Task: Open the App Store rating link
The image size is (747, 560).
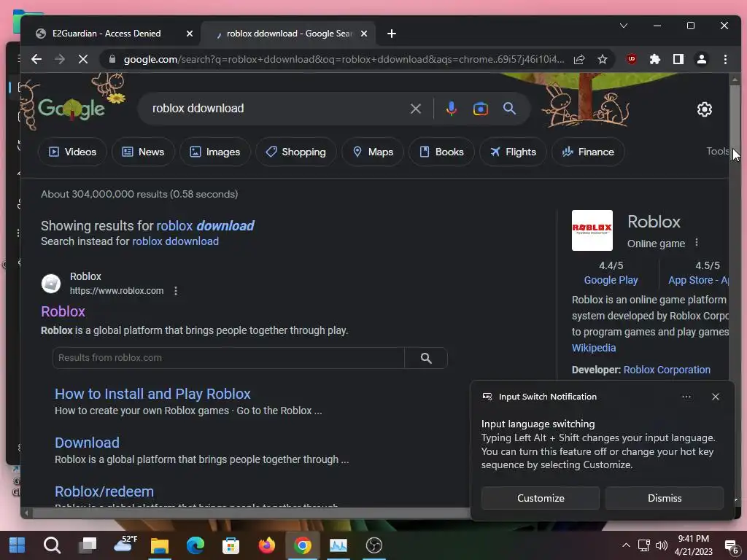Action: [698, 281]
